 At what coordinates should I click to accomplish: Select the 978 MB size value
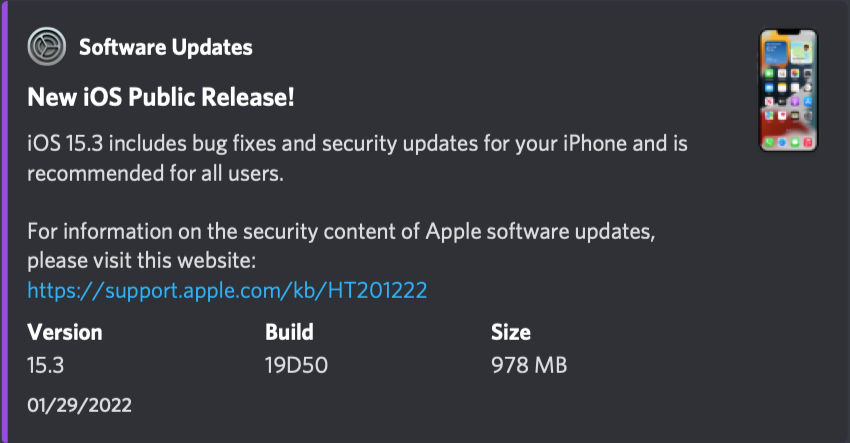click(x=529, y=365)
